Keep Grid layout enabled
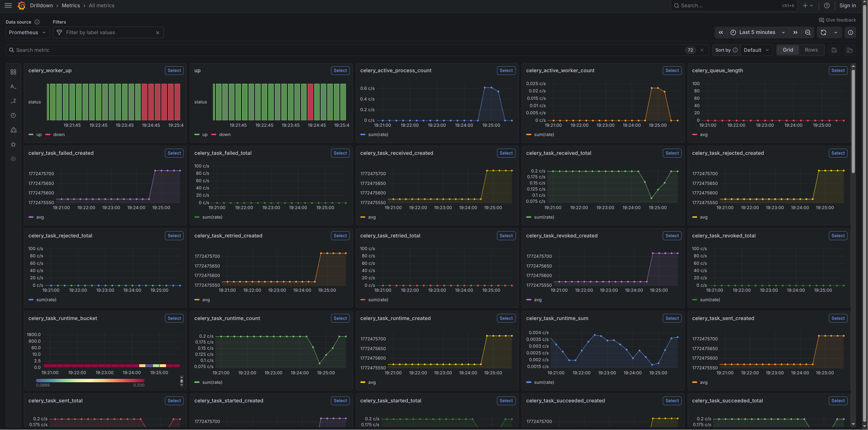Screen dimensions: 868x430 (x=788, y=50)
